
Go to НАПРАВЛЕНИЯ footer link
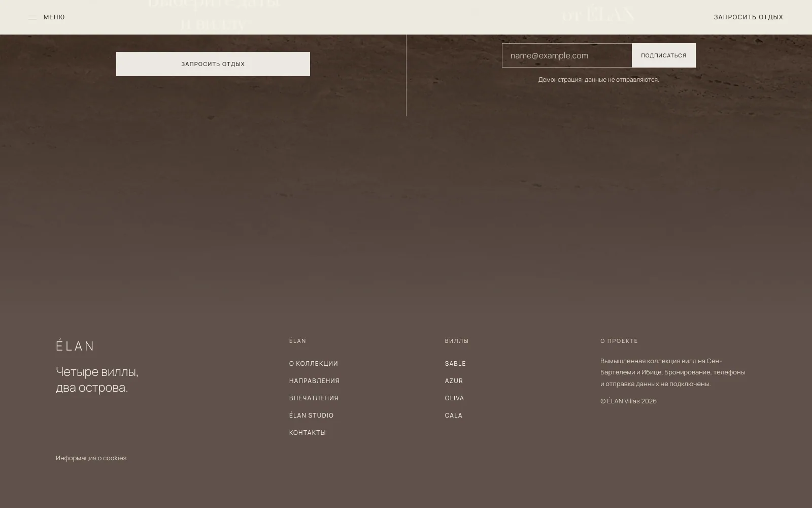(315, 381)
